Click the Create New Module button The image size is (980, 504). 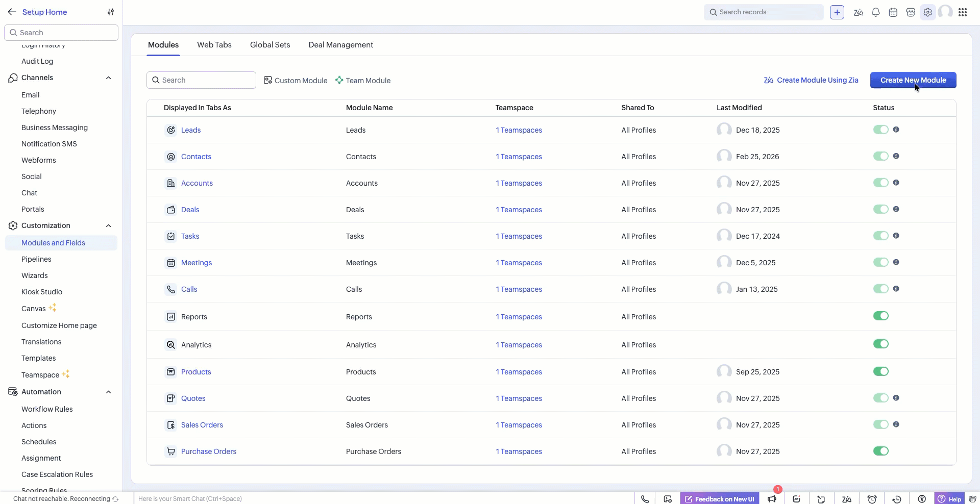[x=913, y=80]
